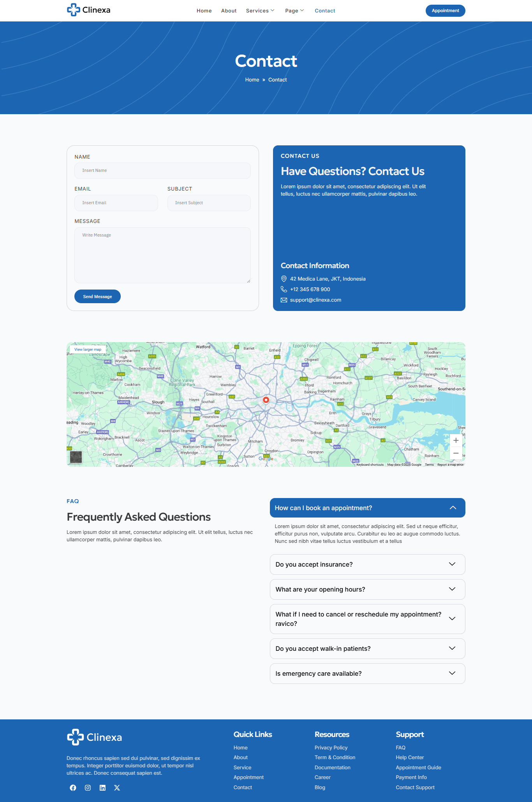
Task: Open map Terms link
Action: tap(429, 465)
